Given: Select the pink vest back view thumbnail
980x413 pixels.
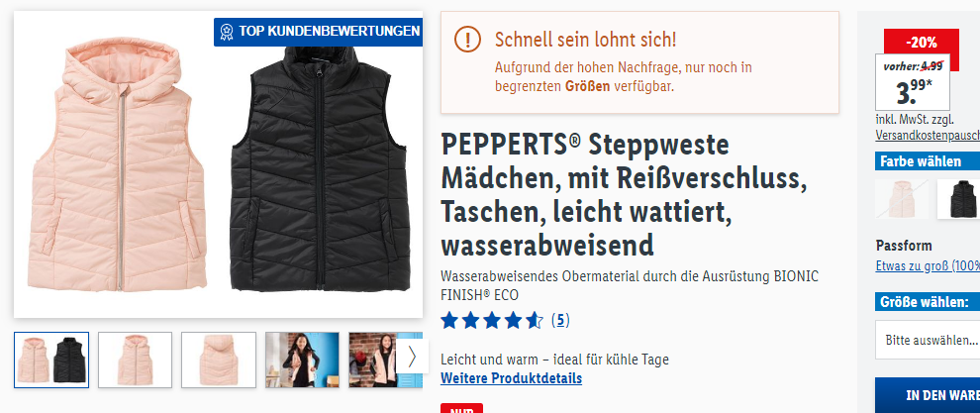Looking at the screenshot, I should point(219,360).
